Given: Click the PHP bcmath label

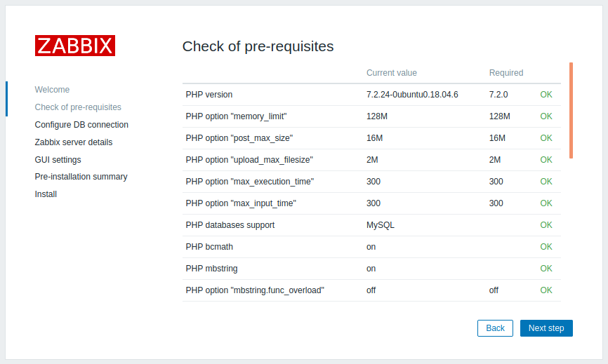Looking at the screenshot, I should point(209,247).
